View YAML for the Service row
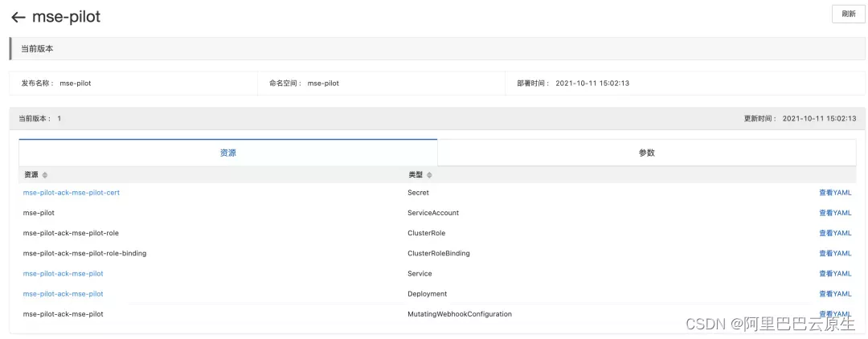The width and height of the screenshot is (868, 339). click(x=835, y=273)
